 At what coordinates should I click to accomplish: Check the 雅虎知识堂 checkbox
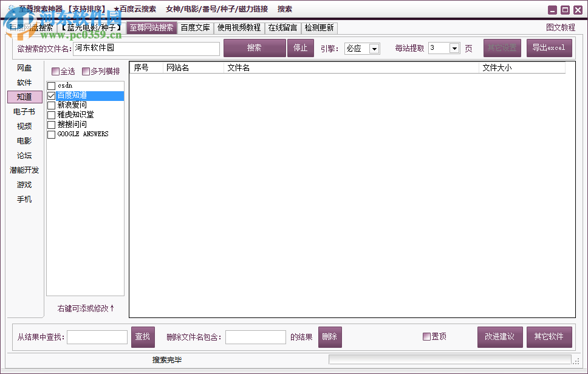(x=52, y=115)
